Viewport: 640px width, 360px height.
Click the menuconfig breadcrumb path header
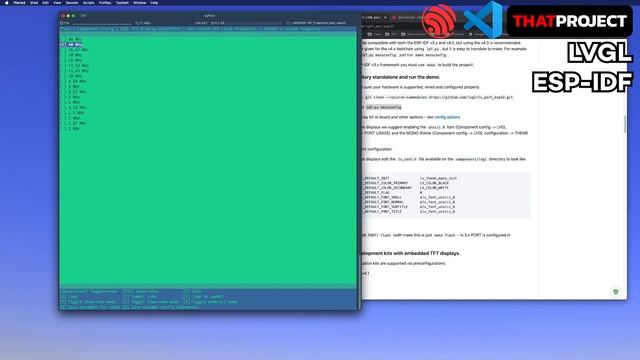pos(191,29)
